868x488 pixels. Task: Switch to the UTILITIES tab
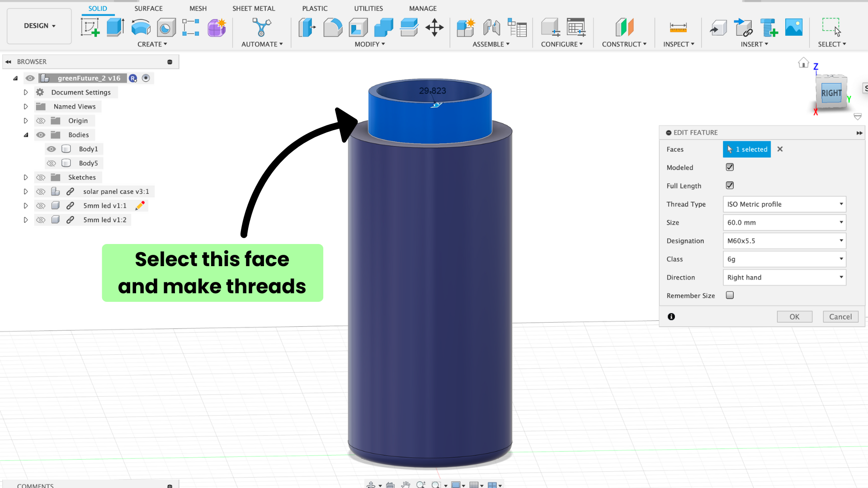(368, 8)
